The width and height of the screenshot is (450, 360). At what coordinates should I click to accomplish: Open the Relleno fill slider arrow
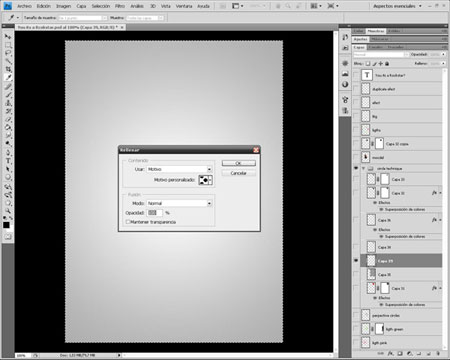(443, 63)
